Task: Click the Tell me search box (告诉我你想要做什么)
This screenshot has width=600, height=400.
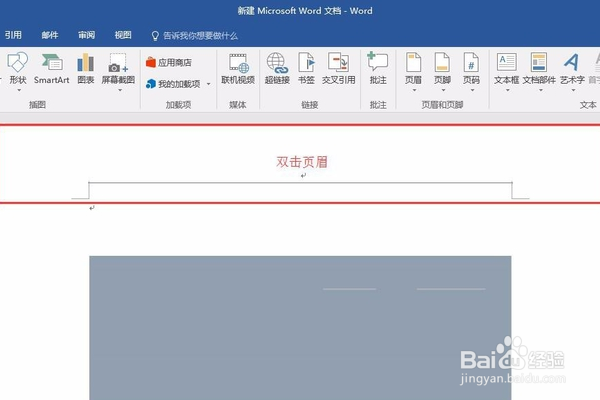Action: [200, 36]
